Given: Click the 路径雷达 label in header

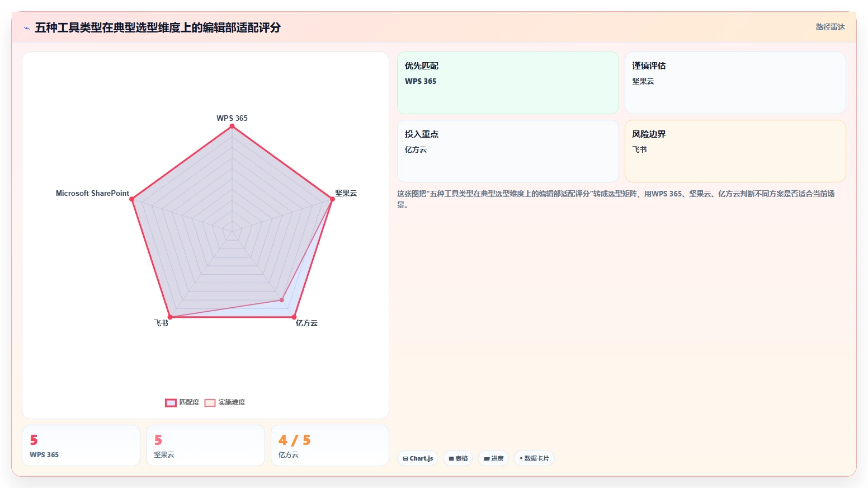Looking at the screenshot, I should 830,27.
